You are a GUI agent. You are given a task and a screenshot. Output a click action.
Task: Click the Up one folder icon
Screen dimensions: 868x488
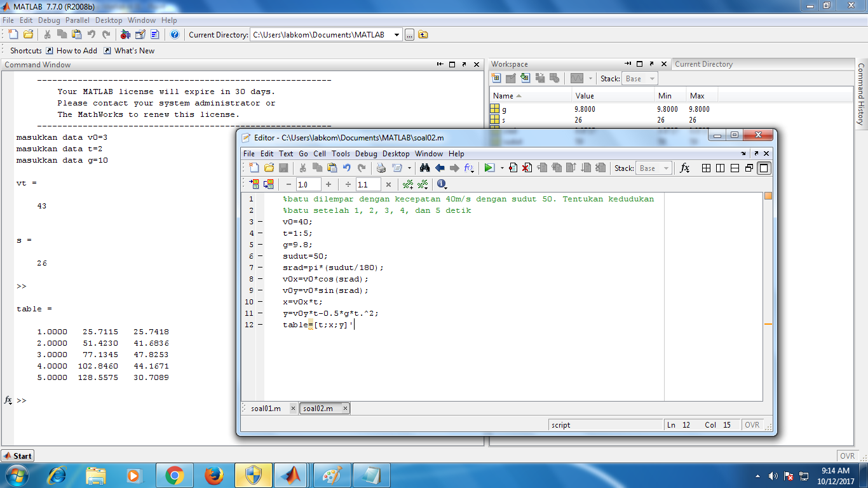(423, 34)
